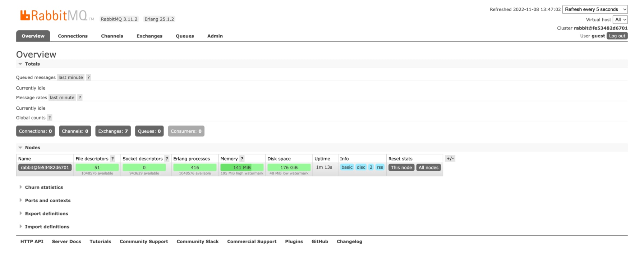Switch to the Connections tab

point(73,36)
